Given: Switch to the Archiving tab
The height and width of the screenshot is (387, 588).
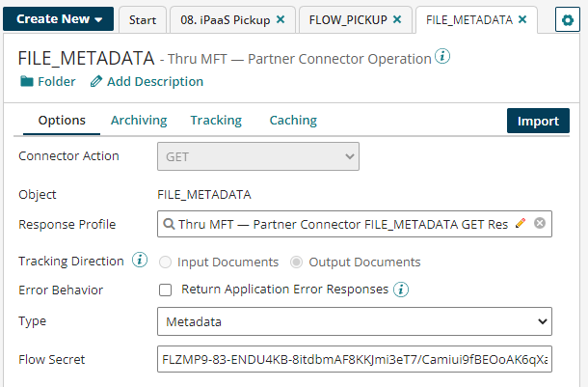Looking at the screenshot, I should (x=139, y=121).
